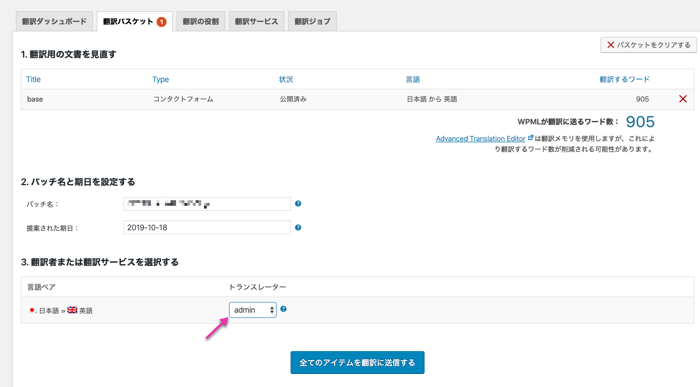Image resolution: width=700 pixels, height=387 pixels.
Task: Click the WPMLが翻訳に送るワード数 label
Action: (x=568, y=122)
